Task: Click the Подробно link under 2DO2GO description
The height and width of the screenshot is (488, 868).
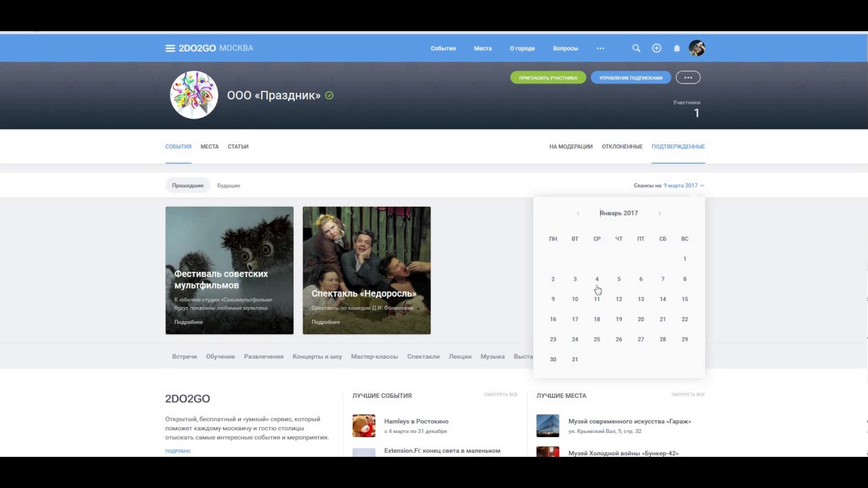Action: (178, 451)
